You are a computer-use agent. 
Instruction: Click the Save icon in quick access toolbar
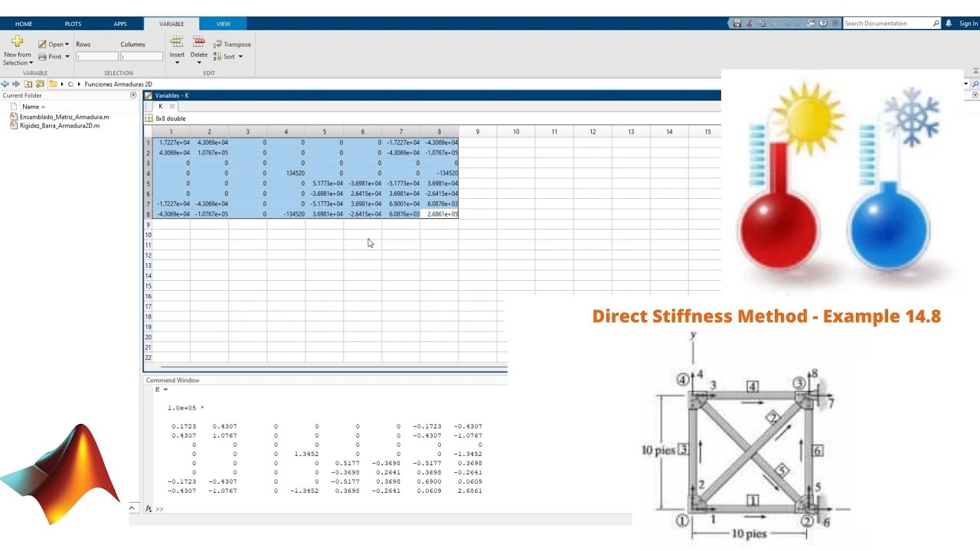[x=737, y=24]
